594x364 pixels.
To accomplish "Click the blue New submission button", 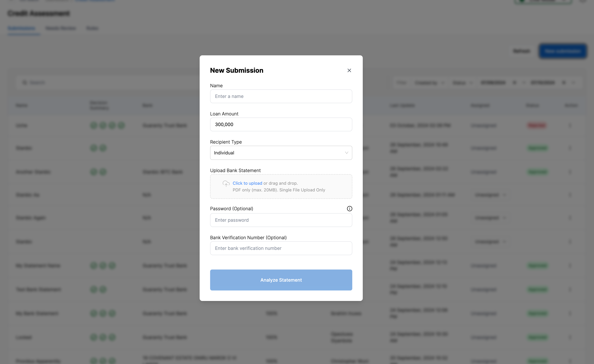I will point(563,51).
